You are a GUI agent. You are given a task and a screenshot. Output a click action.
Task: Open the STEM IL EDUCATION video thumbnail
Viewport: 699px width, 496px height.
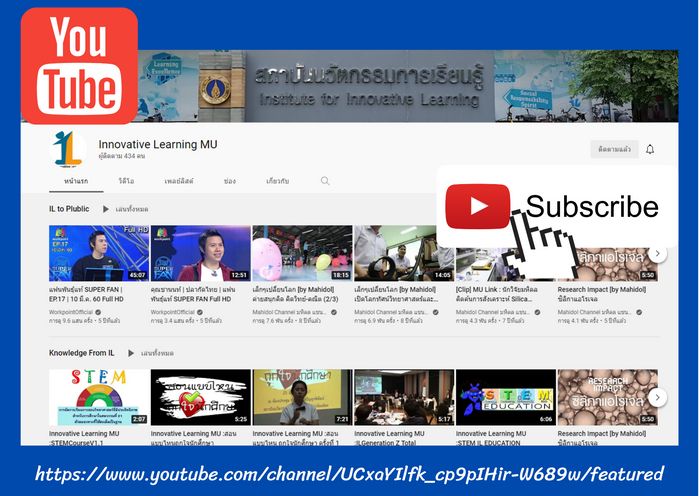(505, 397)
